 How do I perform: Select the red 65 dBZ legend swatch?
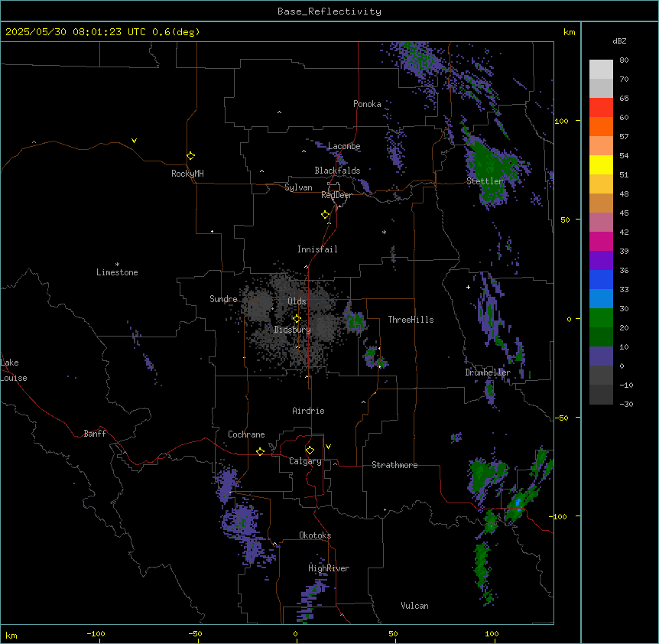click(601, 107)
